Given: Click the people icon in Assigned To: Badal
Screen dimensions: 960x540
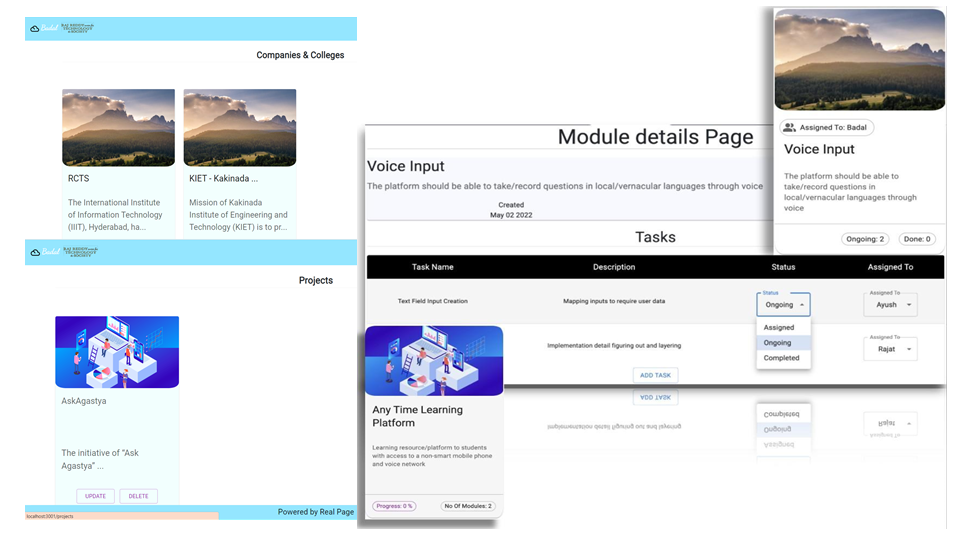Looking at the screenshot, I should pos(790,128).
